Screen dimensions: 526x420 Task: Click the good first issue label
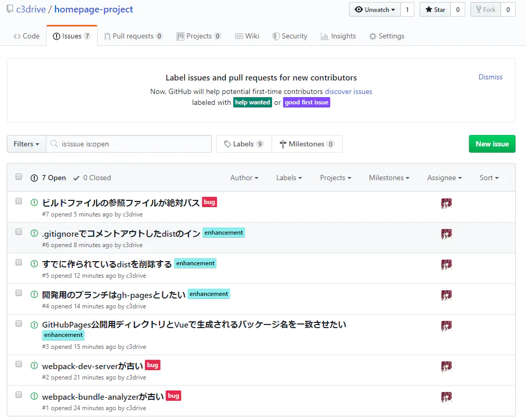[x=306, y=102]
